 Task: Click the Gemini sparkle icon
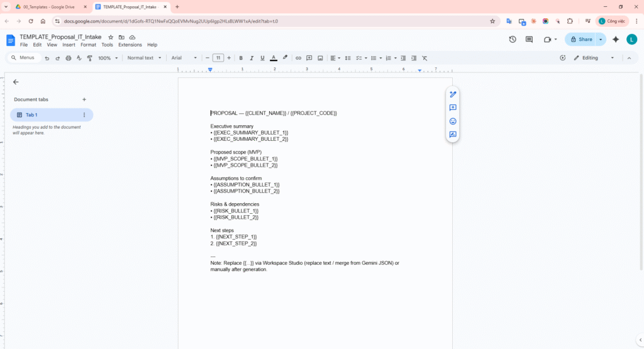coord(615,39)
